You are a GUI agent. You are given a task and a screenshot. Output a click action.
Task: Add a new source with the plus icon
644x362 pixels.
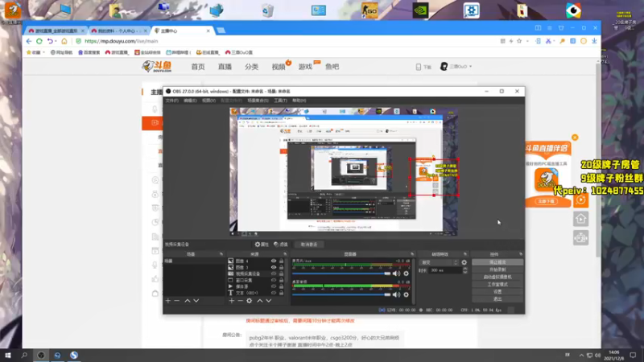click(x=232, y=301)
